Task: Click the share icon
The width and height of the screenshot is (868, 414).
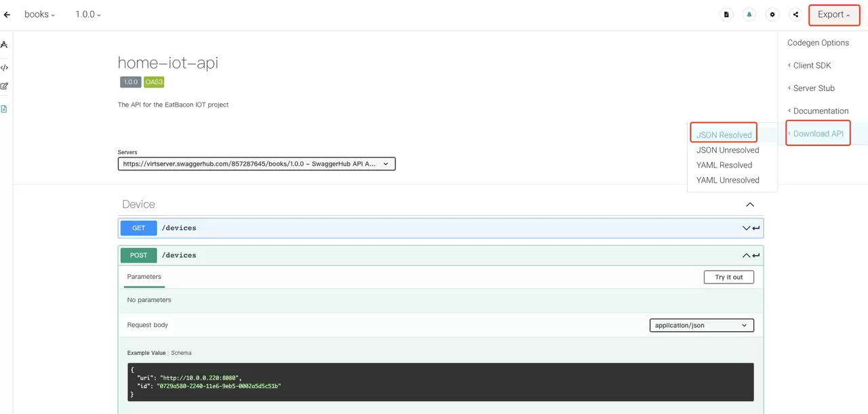Action: (795, 14)
